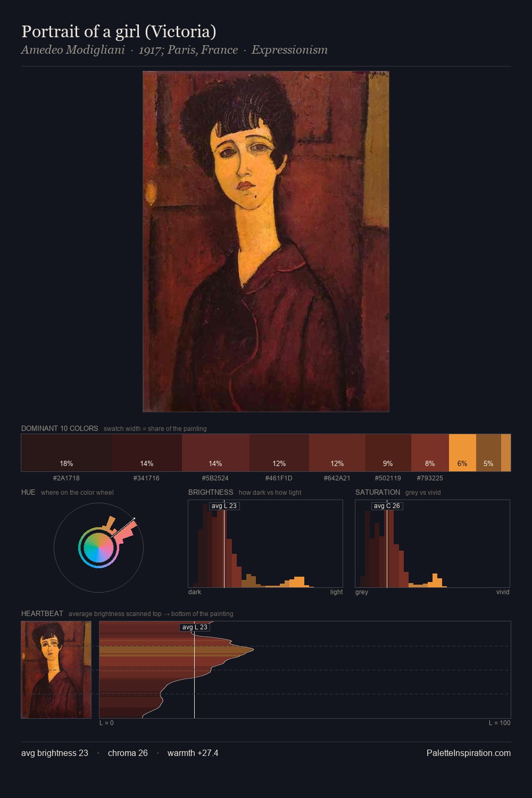The width and height of the screenshot is (532, 798).
Task: Click the hue color wheel
Action: coord(98,547)
